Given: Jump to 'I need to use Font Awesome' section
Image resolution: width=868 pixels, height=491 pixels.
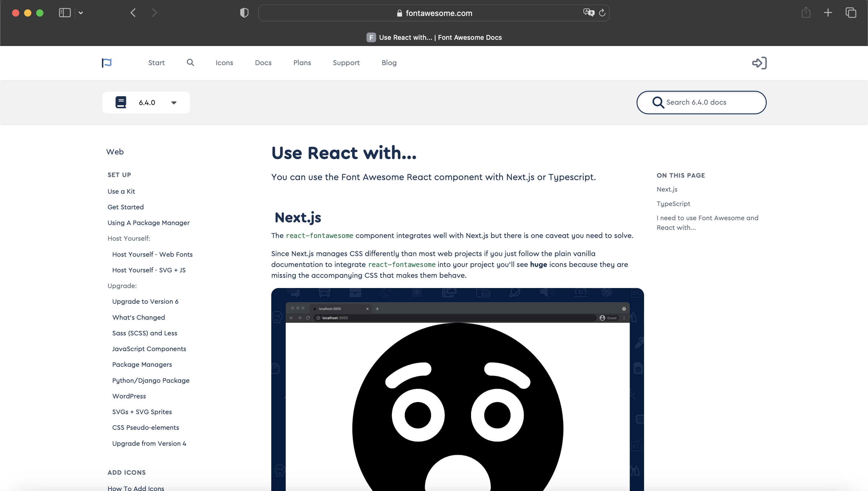Looking at the screenshot, I should 707,223.
